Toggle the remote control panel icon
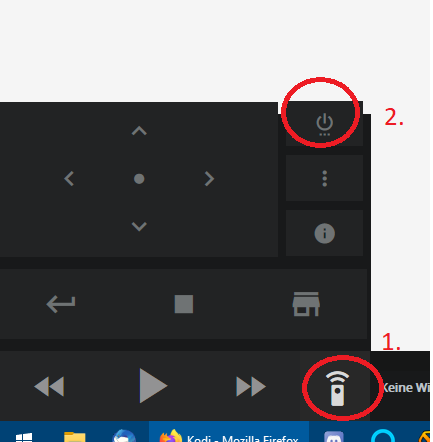This screenshot has height=442, width=433. tap(337, 388)
